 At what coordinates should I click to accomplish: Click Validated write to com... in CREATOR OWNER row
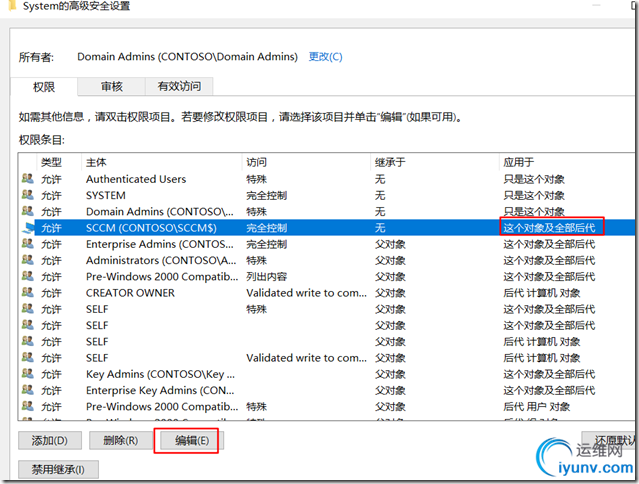click(x=306, y=293)
